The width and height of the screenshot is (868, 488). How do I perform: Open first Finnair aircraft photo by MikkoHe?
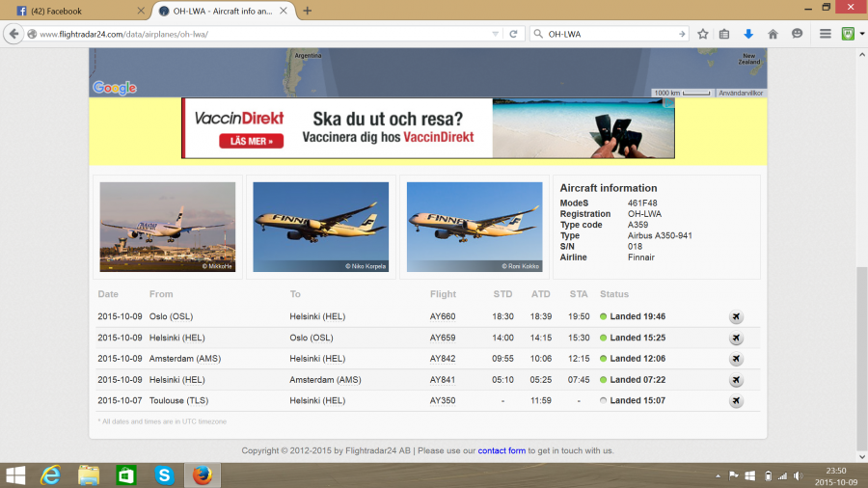167,227
